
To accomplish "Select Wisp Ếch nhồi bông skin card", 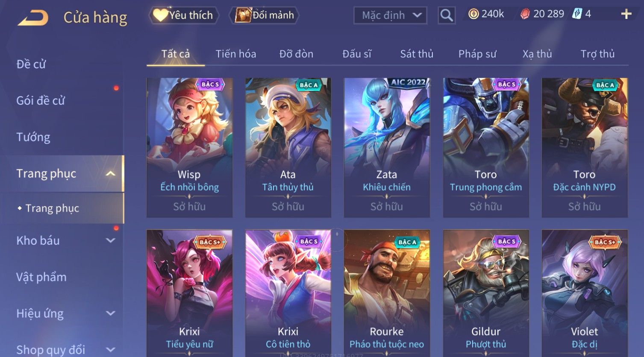I will point(189,148).
